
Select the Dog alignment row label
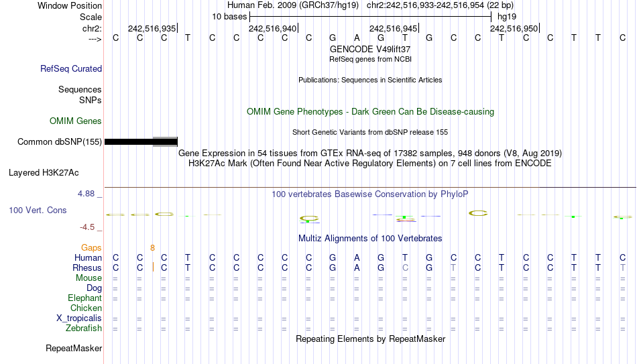(x=95, y=288)
